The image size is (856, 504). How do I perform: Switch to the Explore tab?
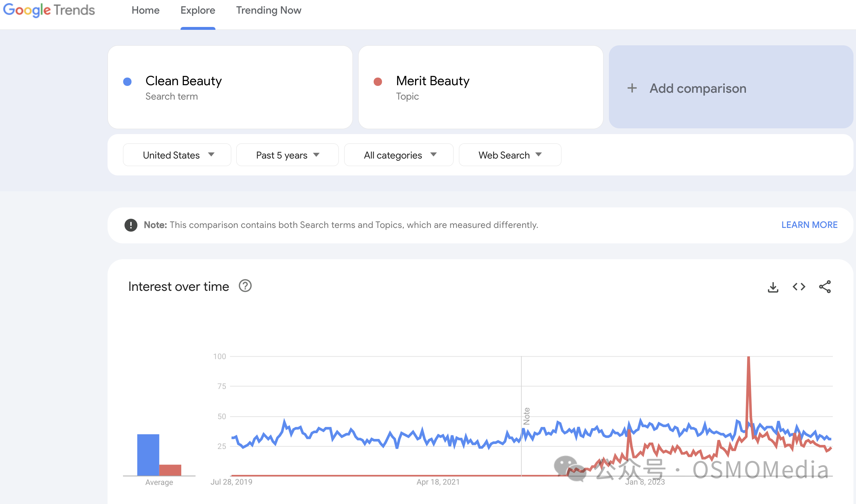tap(198, 10)
